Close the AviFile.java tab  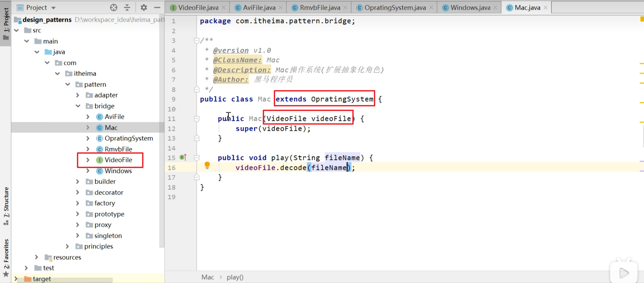(281, 8)
